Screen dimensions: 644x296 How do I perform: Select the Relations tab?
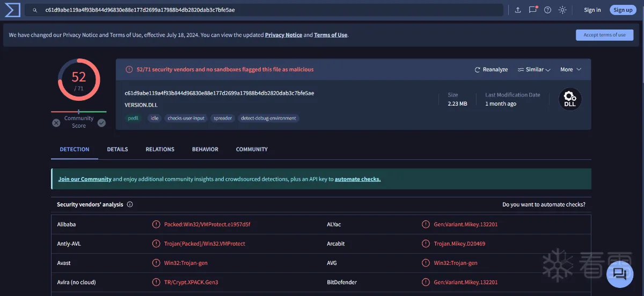(x=160, y=149)
